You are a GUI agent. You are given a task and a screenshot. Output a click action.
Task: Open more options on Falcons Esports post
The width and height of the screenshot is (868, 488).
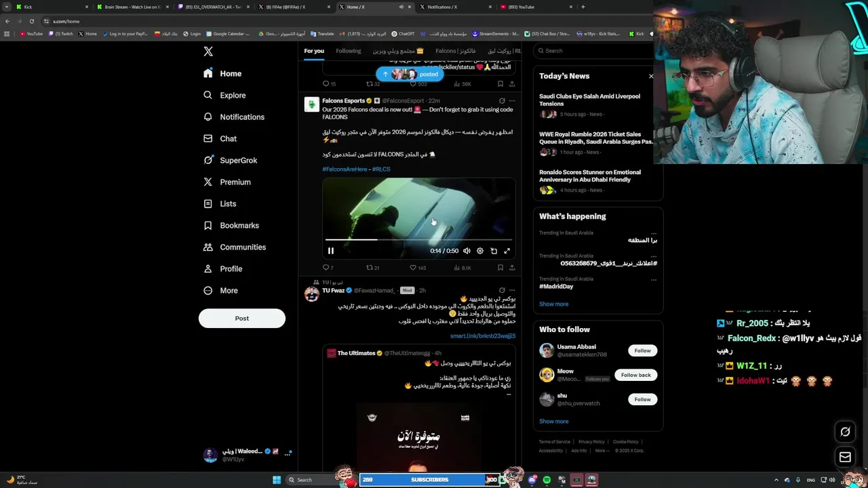512,101
